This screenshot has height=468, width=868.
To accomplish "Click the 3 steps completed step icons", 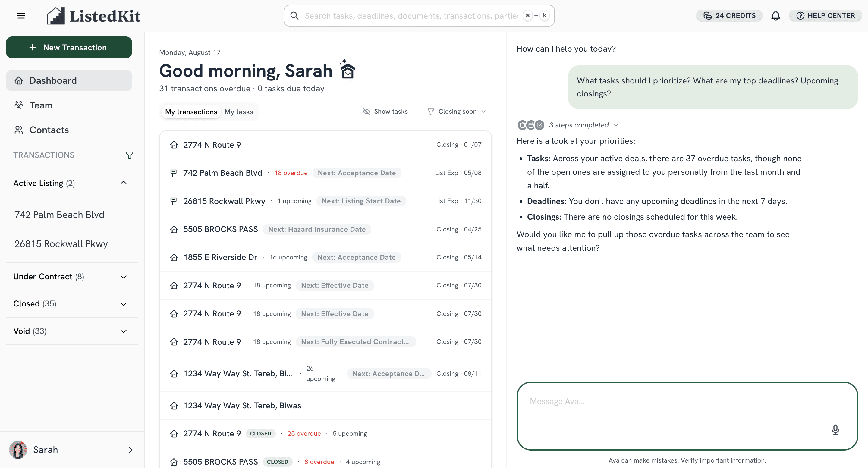I will coord(531,125).
